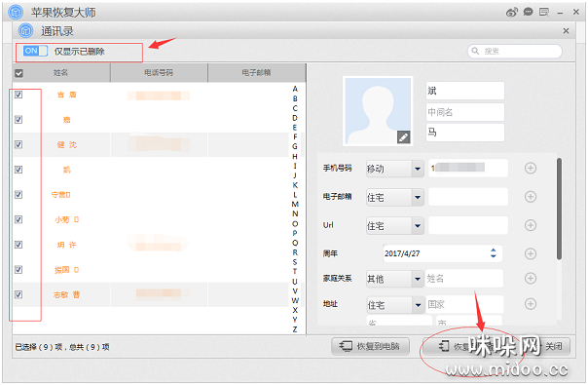
Task: Open the 其他 family relation dropdown
Action: tap(418, 279)
